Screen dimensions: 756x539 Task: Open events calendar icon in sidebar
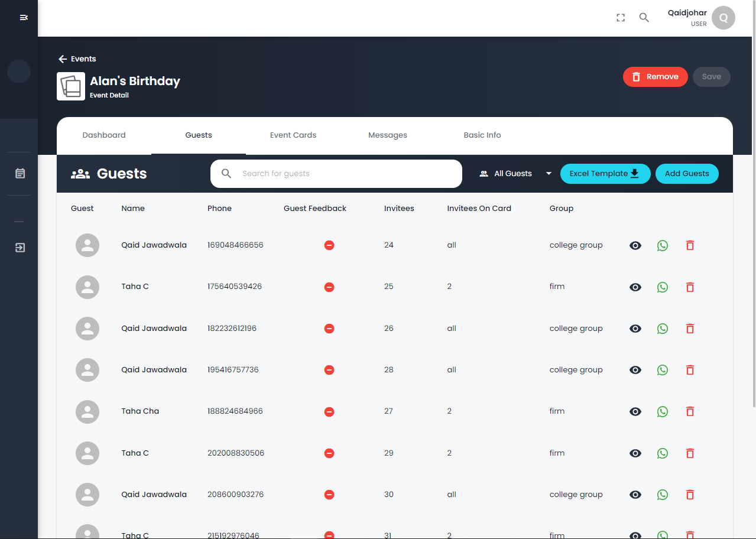pyautogui.click(x=20, y=174)
